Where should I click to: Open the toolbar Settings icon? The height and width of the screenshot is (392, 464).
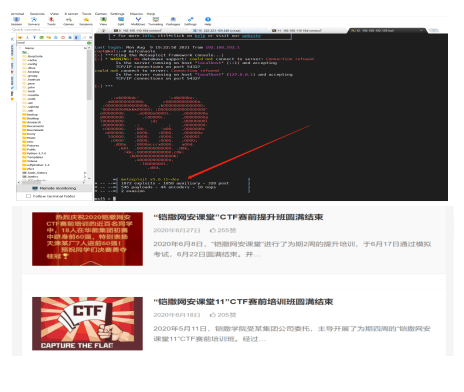[190, 21]
